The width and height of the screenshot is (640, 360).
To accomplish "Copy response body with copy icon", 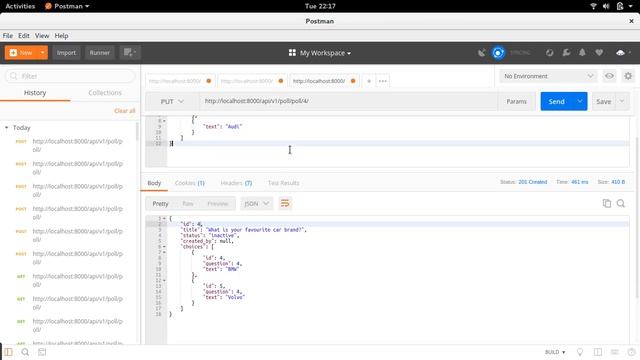I will click(607, 203).
